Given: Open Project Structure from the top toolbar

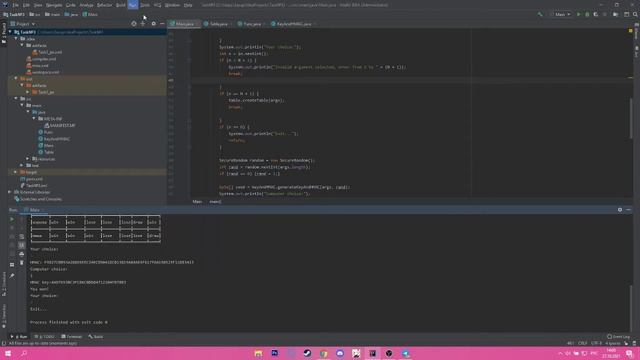Looking at the screenshot, I should click(616, 14).
